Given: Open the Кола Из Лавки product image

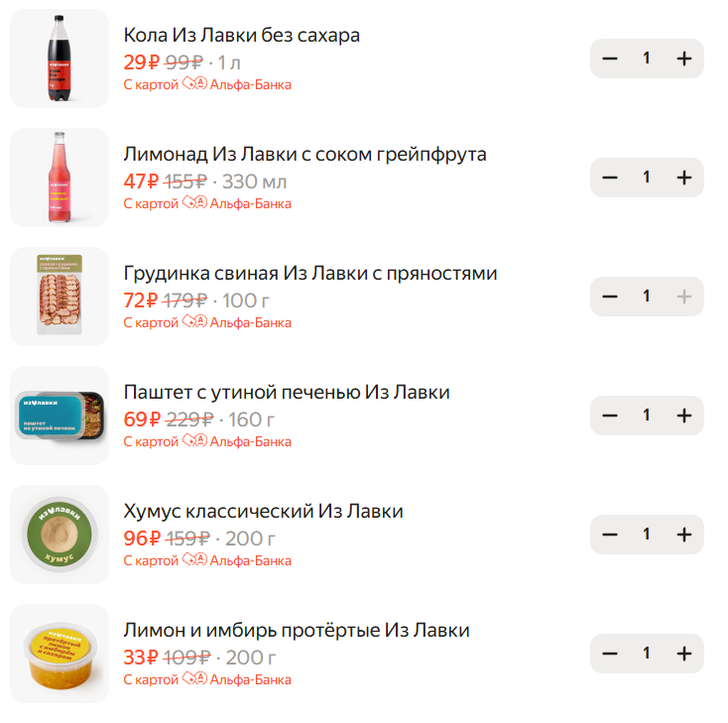Looking at the screenshot, I should click(60, 59).
